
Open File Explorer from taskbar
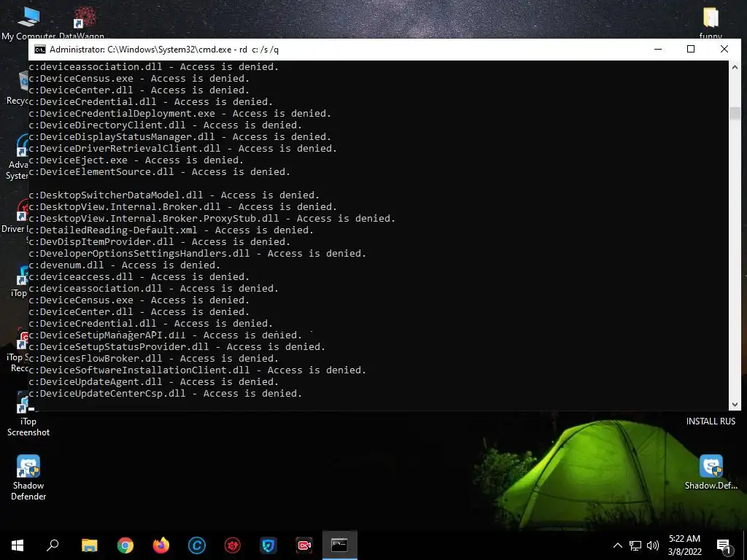pyautogui.click(x=89, y=545)
